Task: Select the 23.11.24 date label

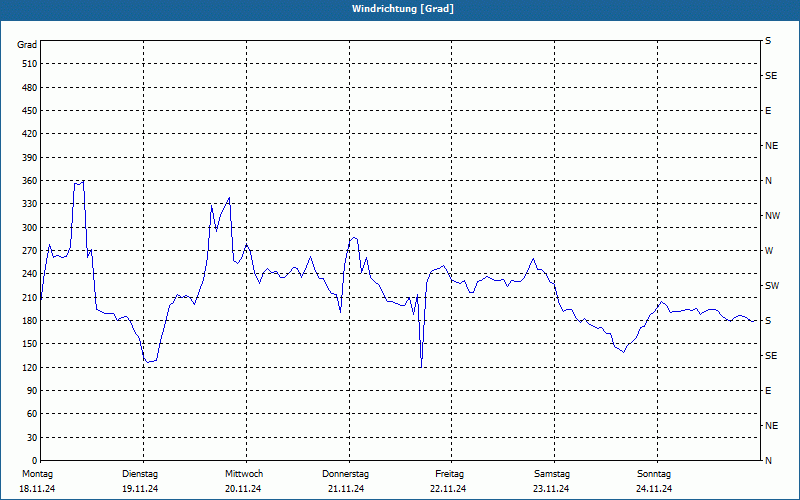Action: coord(551,489)
